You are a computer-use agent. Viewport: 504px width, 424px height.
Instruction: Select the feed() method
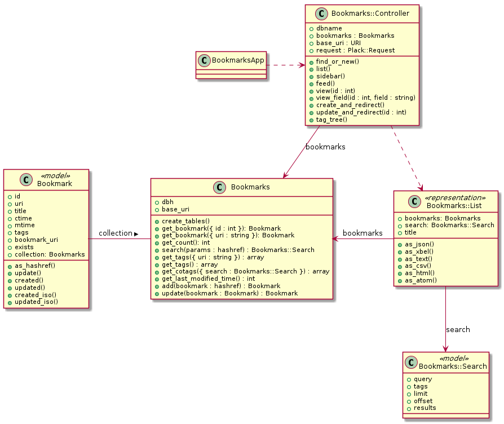325,83
